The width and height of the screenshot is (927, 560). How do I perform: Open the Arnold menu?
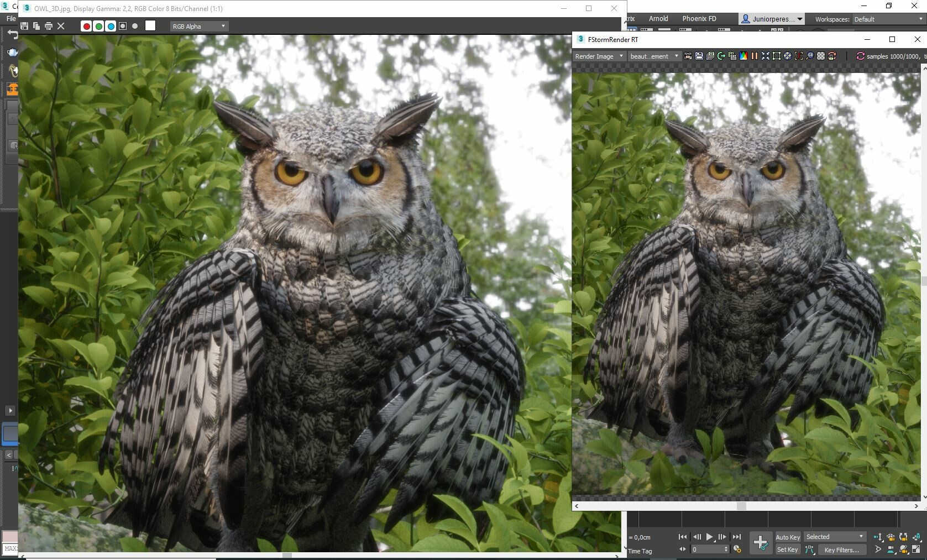[x=658, y=18]
